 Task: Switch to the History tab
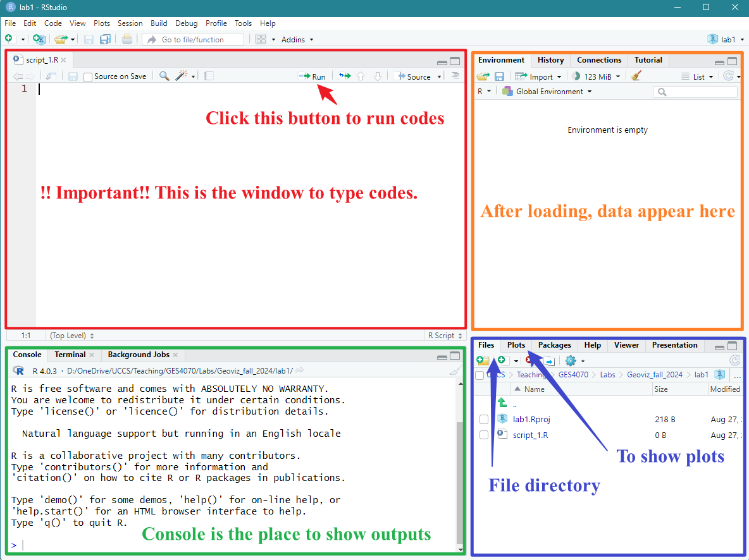click(550, 60)
